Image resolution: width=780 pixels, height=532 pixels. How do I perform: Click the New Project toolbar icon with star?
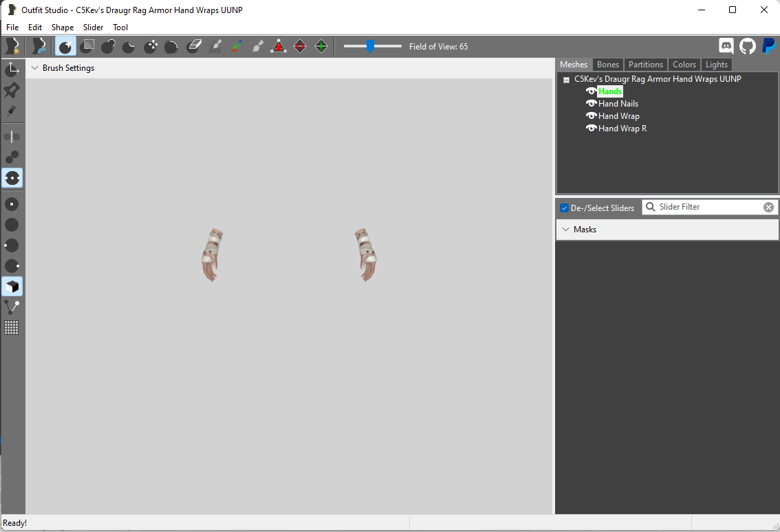(x=12, y=46)
